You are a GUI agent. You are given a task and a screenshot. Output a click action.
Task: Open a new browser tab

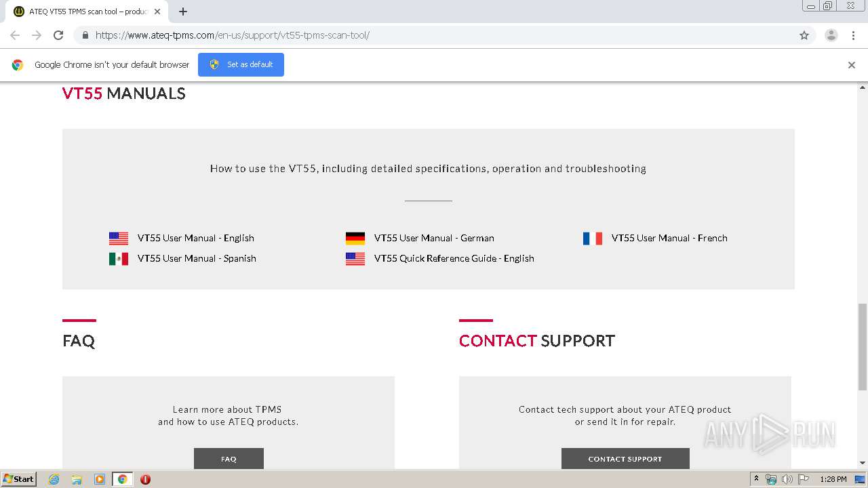183,12
